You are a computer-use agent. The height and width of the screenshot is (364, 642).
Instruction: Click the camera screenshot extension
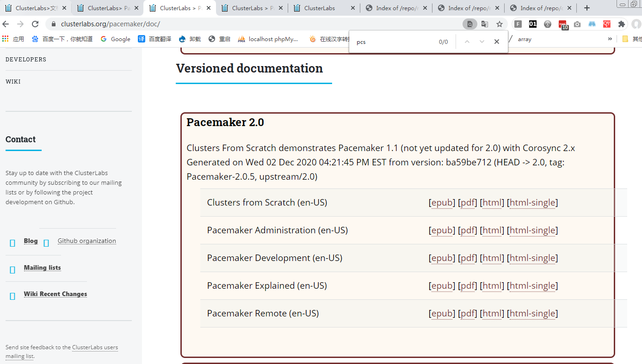pyautogui.click(x=577, y=24)
